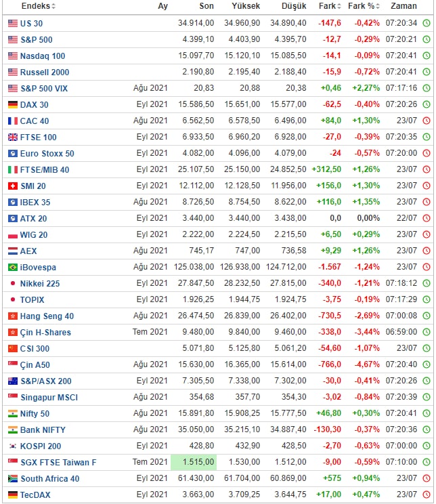Click the green clock icon in US 30 row
The image size is (436, 504).
pos(427,23)
